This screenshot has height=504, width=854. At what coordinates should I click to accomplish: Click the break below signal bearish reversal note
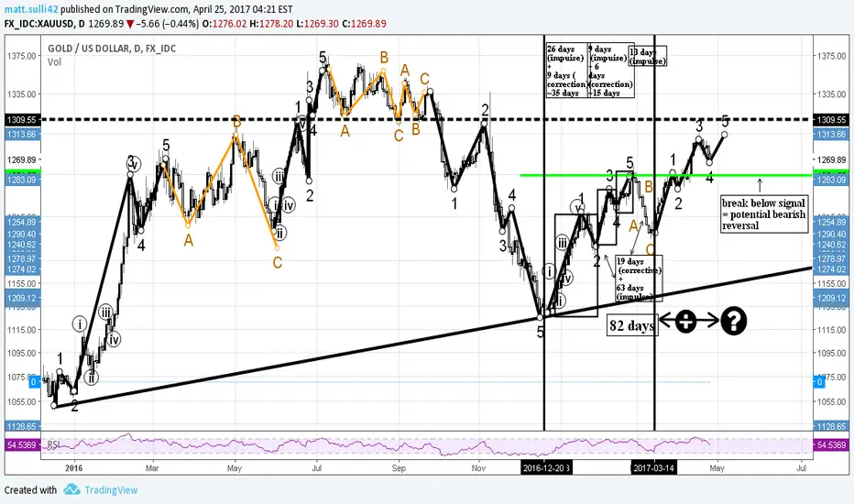tap(763, 214)
